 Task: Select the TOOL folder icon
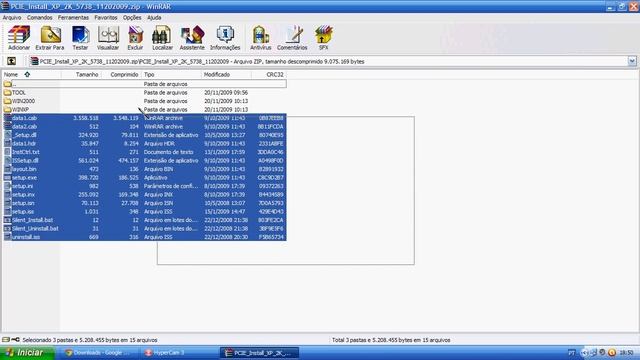pyautogui.click(x=7, y=93)
